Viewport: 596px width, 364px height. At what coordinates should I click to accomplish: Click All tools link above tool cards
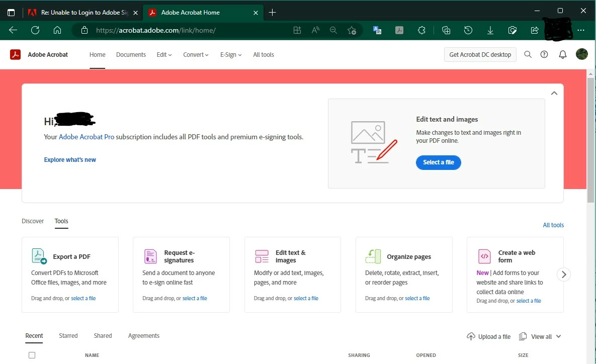pyautogui.click(x=553, y=225)
